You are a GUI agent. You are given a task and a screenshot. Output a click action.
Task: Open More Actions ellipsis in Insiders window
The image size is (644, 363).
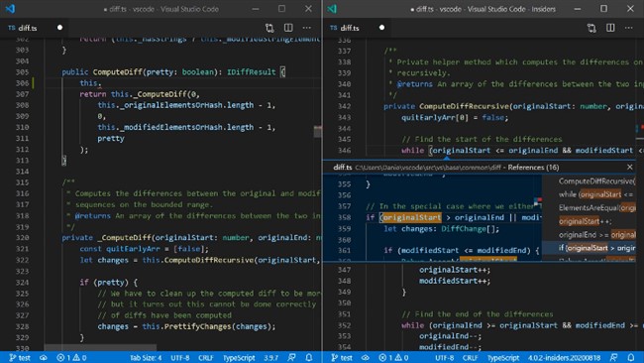coord(629,28)
